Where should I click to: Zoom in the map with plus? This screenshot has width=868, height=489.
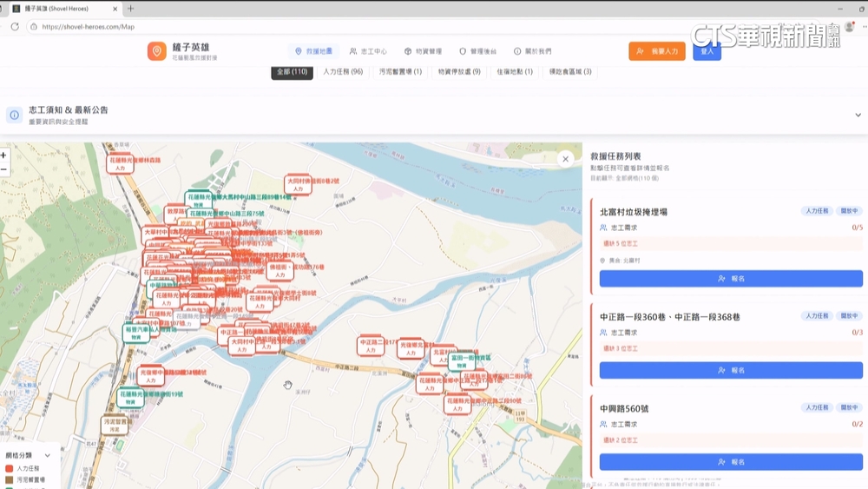tap(3, 155)
